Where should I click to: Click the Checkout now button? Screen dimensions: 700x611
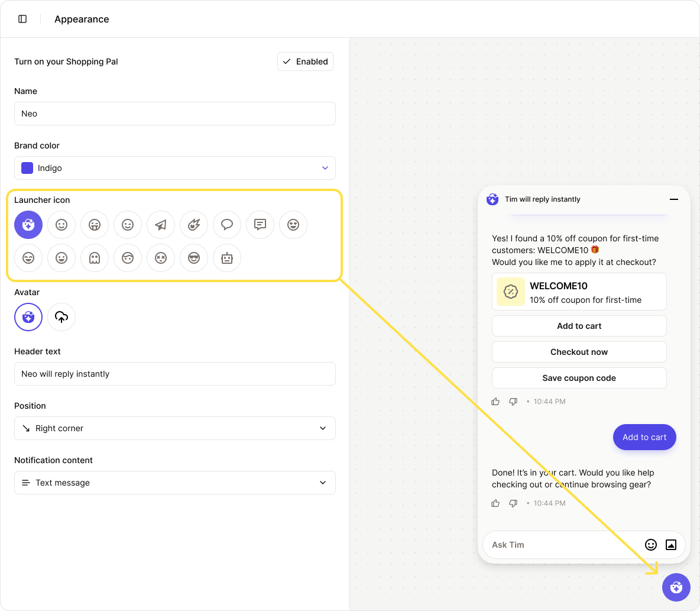579,352
